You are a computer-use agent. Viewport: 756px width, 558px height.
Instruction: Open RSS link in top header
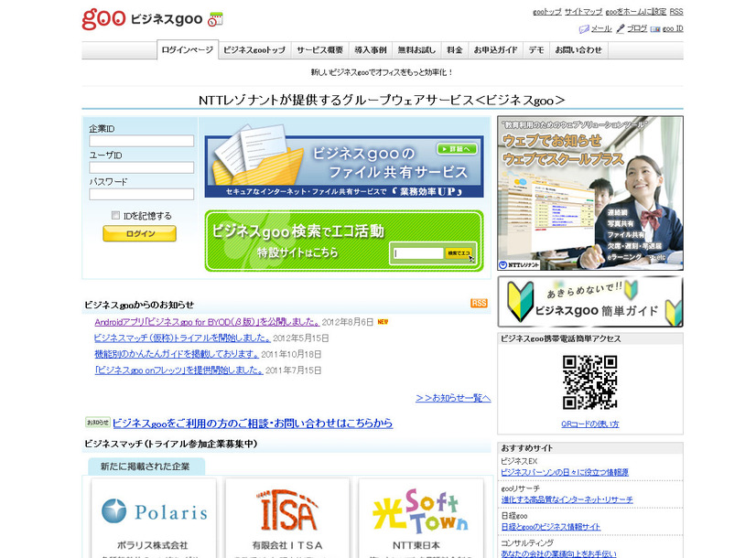676,12
